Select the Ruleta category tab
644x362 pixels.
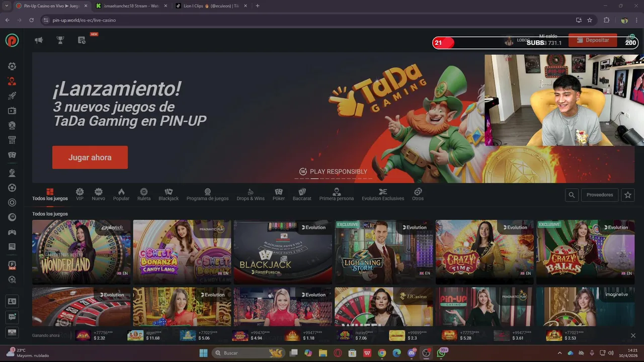click(144, 195)
